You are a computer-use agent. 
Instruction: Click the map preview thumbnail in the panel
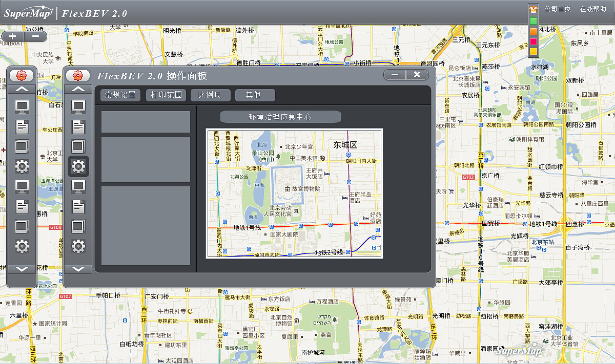(x=294, y=194)
